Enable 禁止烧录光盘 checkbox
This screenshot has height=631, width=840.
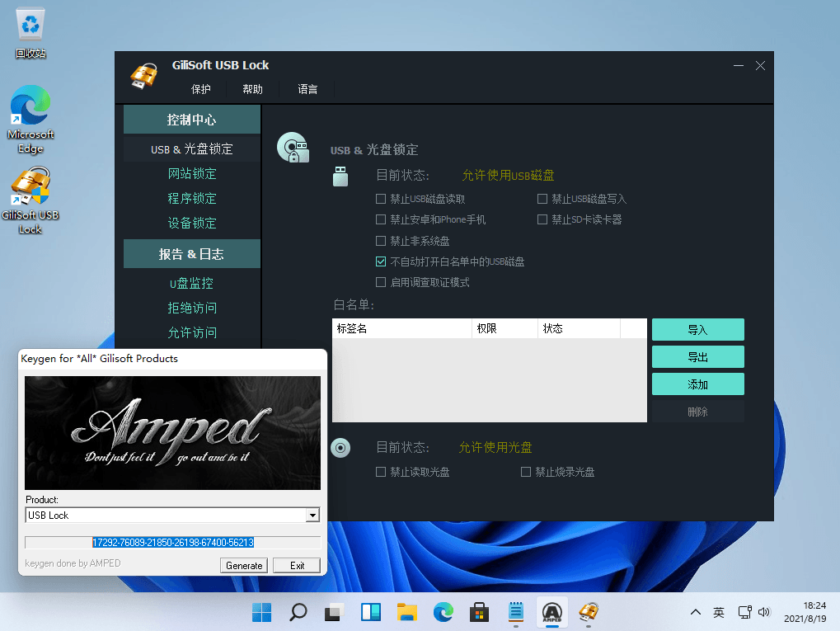pos(526,472)
